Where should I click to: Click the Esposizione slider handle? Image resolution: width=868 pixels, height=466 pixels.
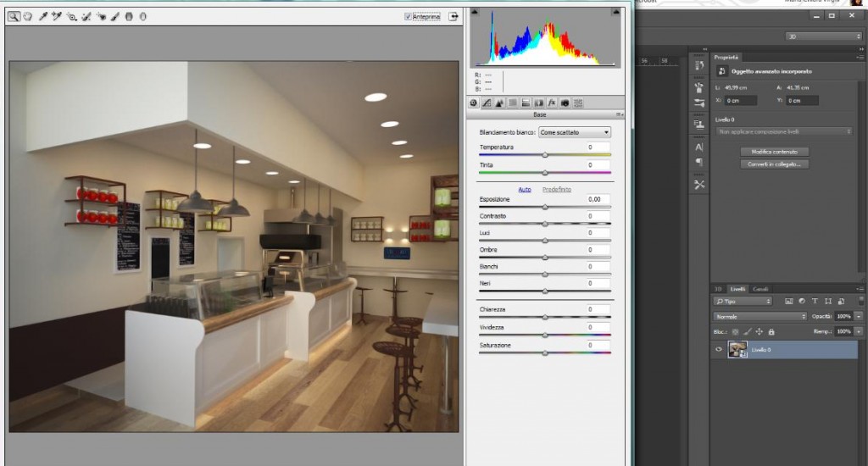pos(545,207)
